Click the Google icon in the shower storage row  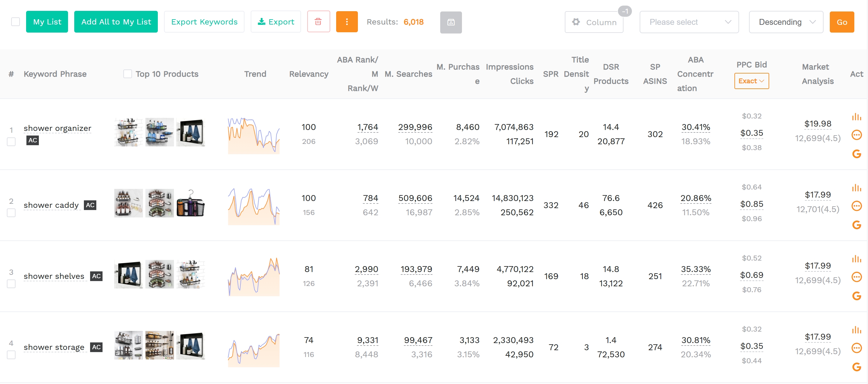(x=857, y=368)
